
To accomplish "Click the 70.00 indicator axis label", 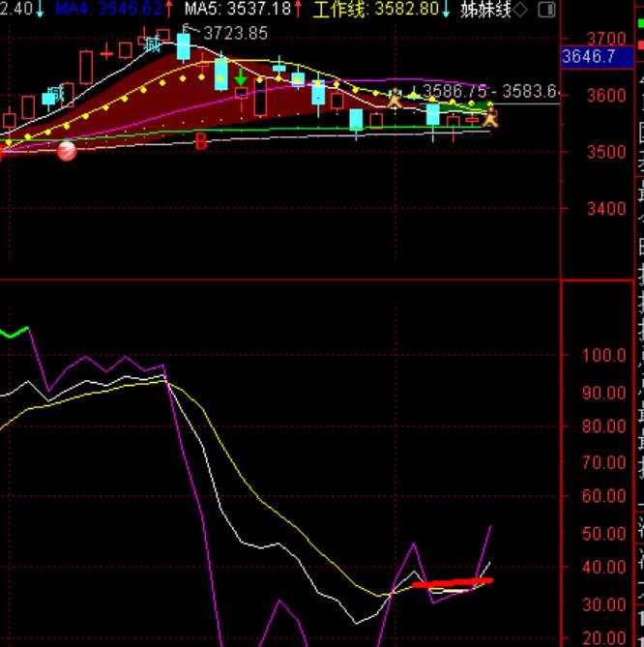I will pos(603,462).
